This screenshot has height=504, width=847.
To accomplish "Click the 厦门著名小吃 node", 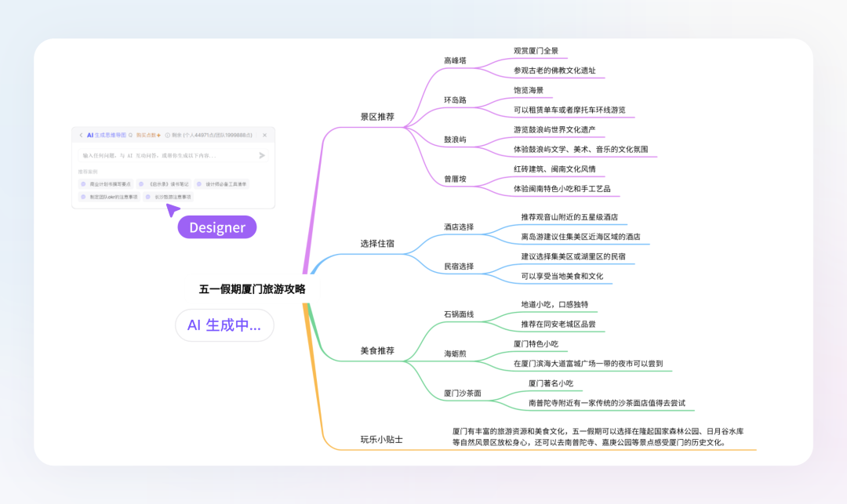I will coord(551,383).
